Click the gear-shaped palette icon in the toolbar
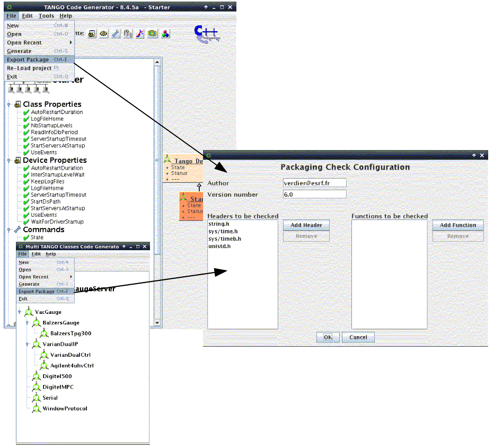494x448 pixels. point(104,34)
